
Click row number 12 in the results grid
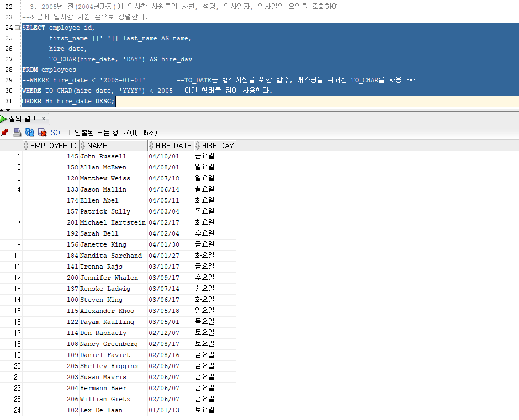pos(11,278)
